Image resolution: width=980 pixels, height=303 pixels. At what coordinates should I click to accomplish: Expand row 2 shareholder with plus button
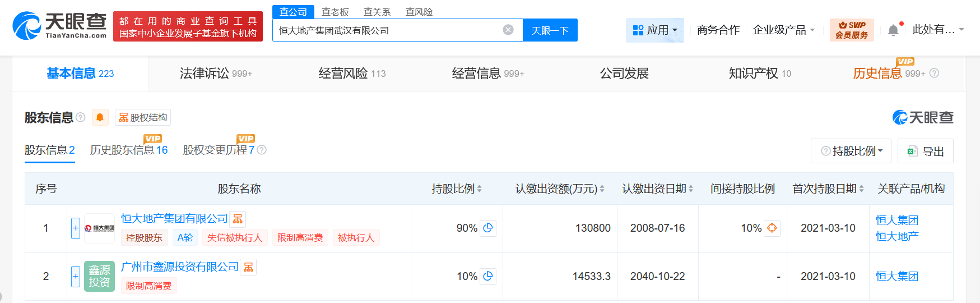click(76, 276)
